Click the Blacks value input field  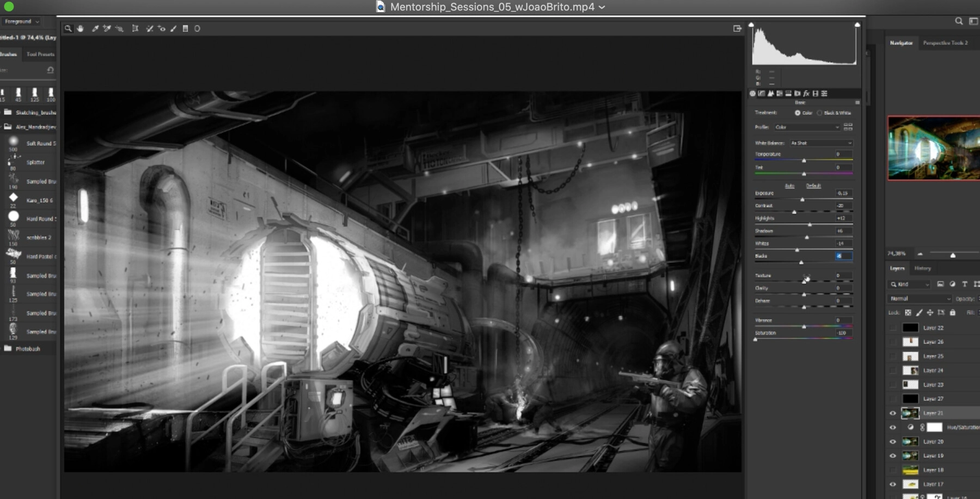[843, 256]
